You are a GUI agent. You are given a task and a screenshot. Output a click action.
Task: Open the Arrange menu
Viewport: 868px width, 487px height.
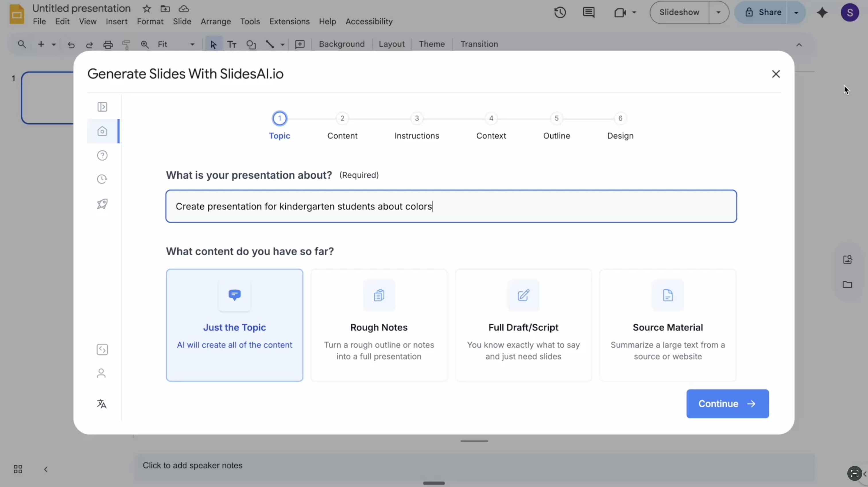[x=216, y=22]
